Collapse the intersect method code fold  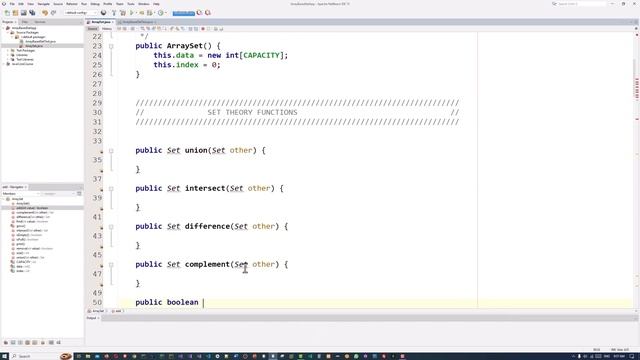coord(111,189)
